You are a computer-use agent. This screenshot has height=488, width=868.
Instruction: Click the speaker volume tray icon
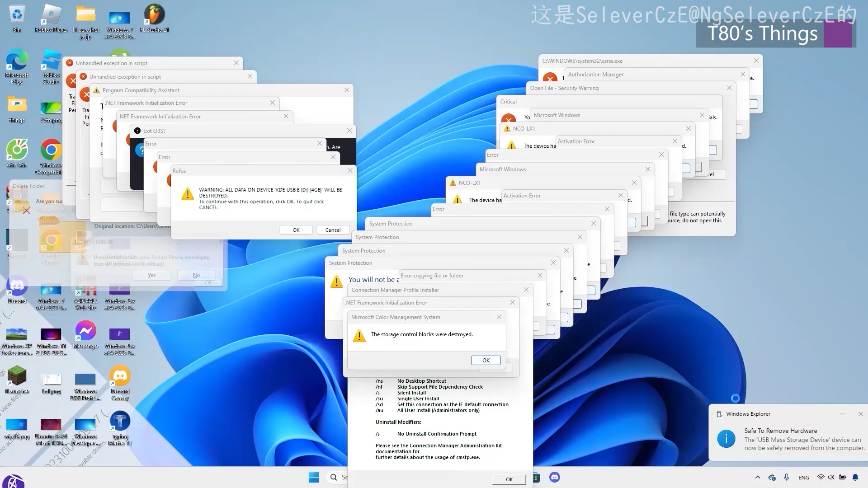tap(831, 477)
